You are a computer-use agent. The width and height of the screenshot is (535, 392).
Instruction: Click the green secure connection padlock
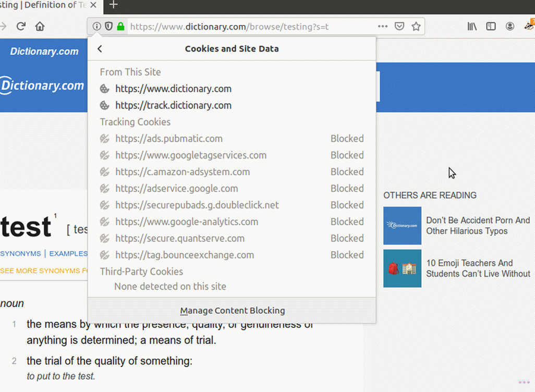pyautogui.click(x=120, y=27)
